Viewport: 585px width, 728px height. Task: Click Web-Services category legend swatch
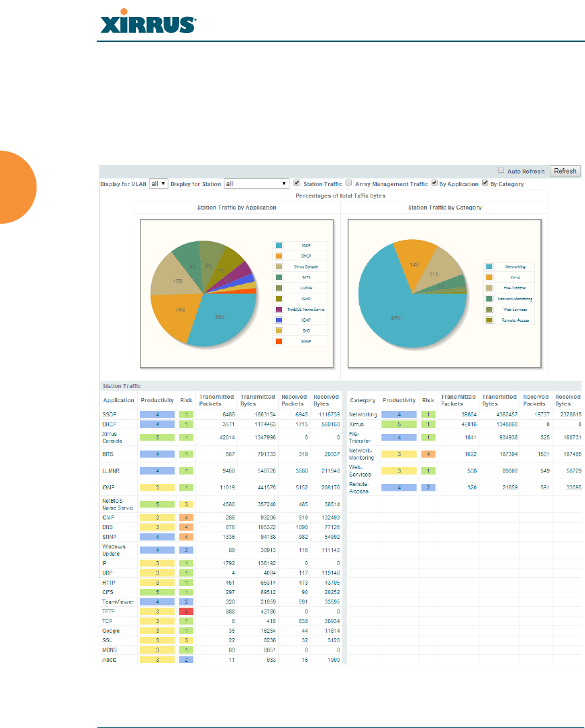(x=489, y=309)
